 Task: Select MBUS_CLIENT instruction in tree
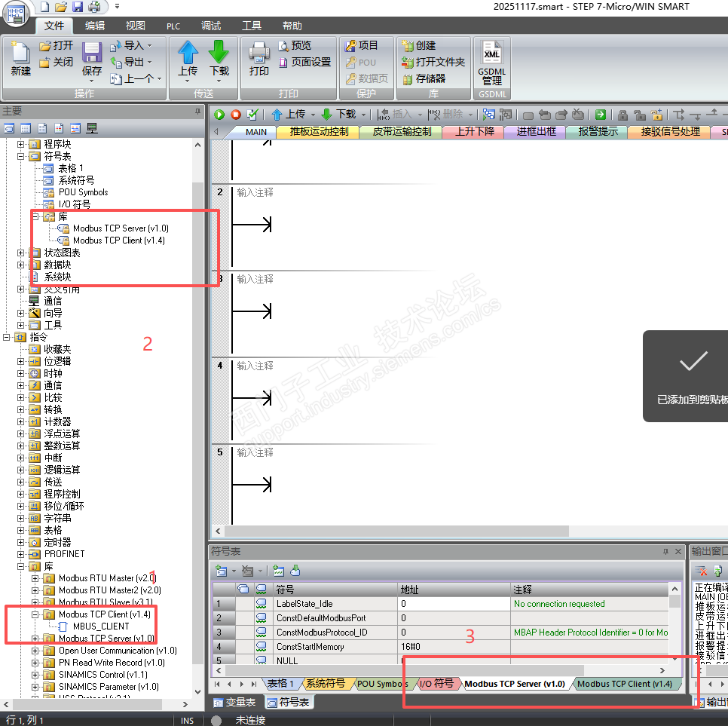tap(101, 626)
